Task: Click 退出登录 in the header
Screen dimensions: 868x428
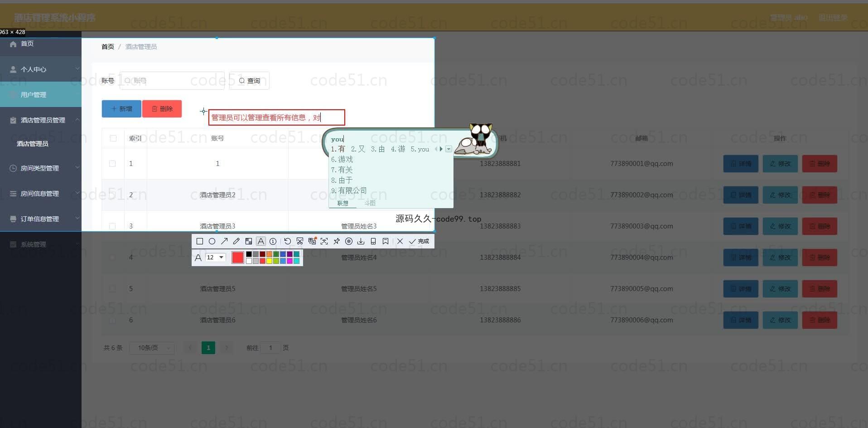Action: 833,18
